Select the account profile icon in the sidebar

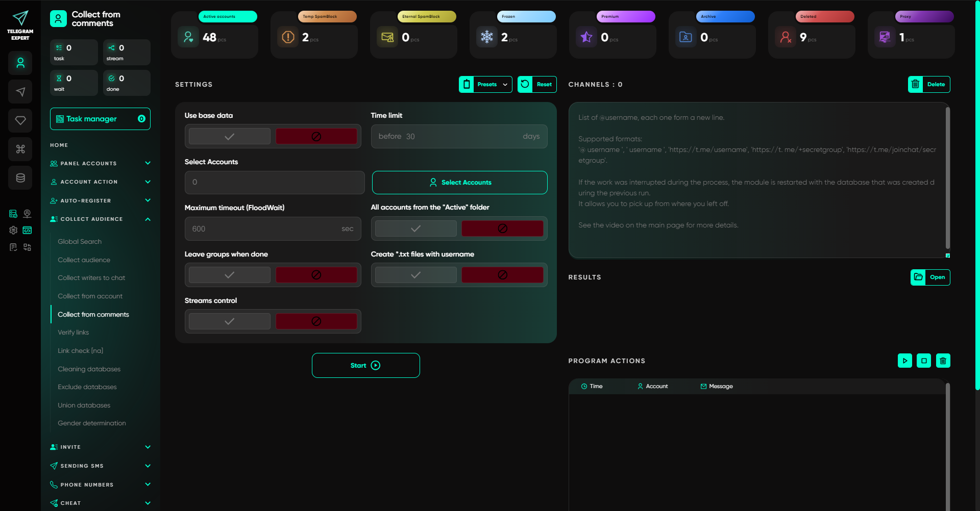click(x=20, y=63)
